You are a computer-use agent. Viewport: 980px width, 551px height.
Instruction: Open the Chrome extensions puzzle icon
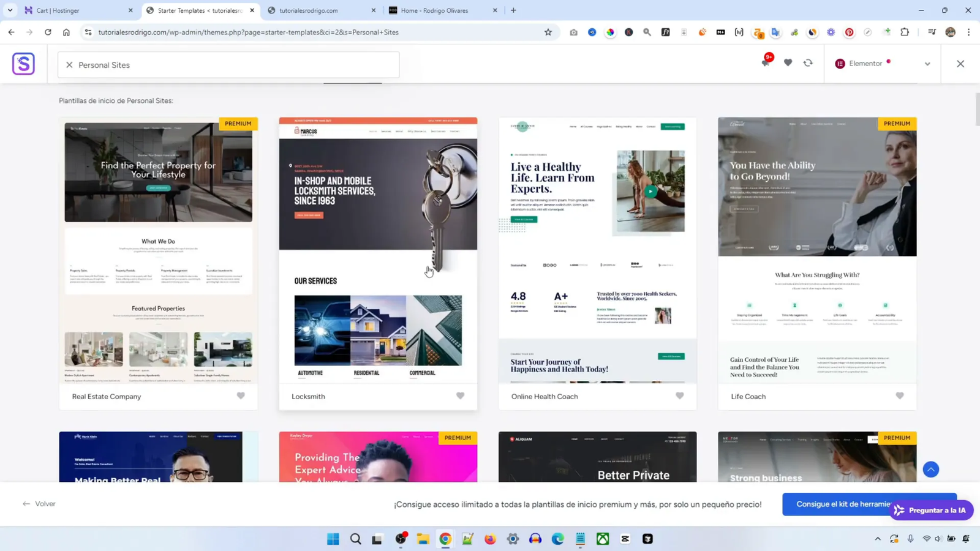coord(905,32)
